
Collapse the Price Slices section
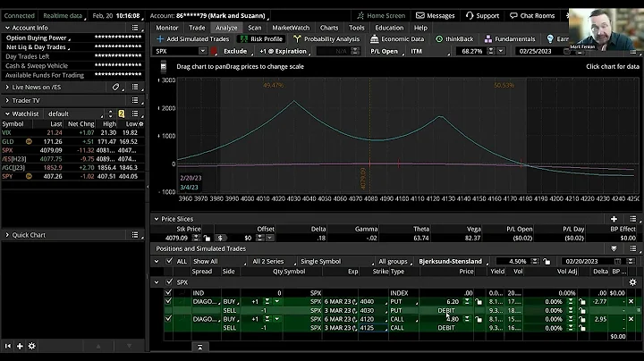(x=157, y=219)
